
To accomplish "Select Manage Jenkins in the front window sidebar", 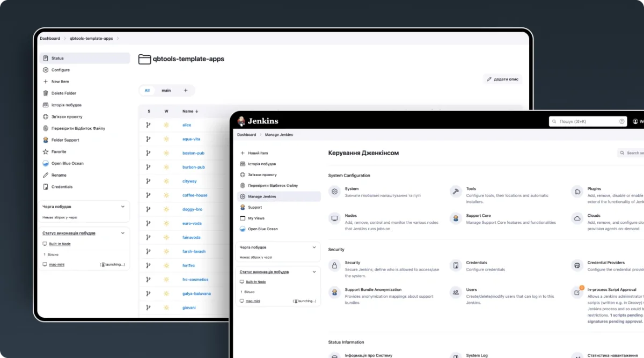I will tap(279, 196).
